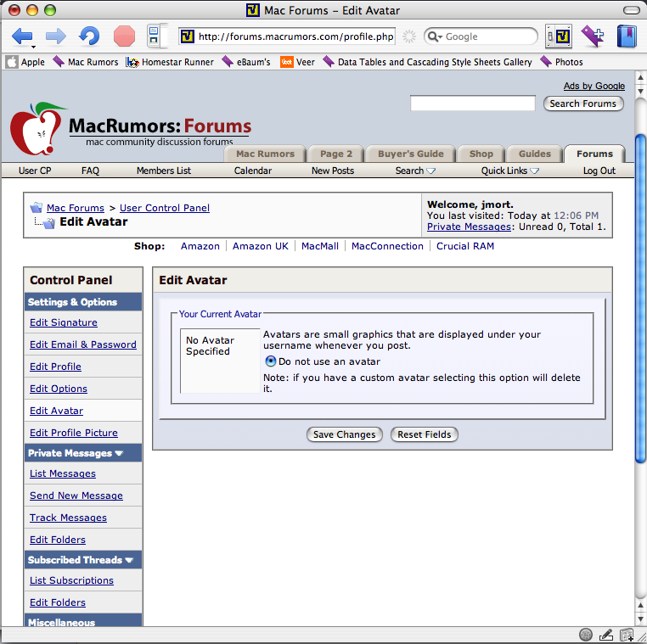Open the blue bookmarks book icon
This screenshot has height=644, width=647.
tap(627, 36)
